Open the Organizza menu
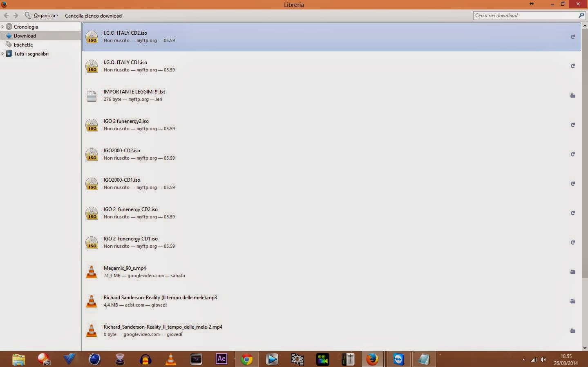The width and height of the screenshot is (588, 367). point(42,16)
